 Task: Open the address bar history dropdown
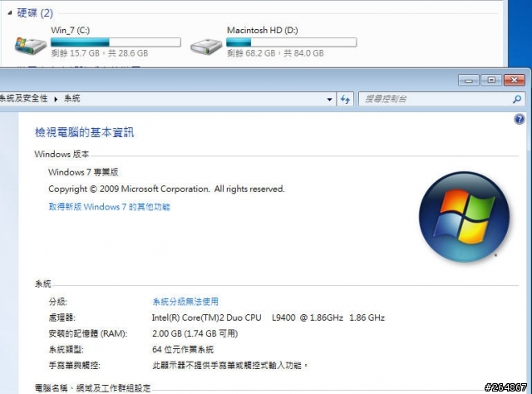click(x=329, y=99)
